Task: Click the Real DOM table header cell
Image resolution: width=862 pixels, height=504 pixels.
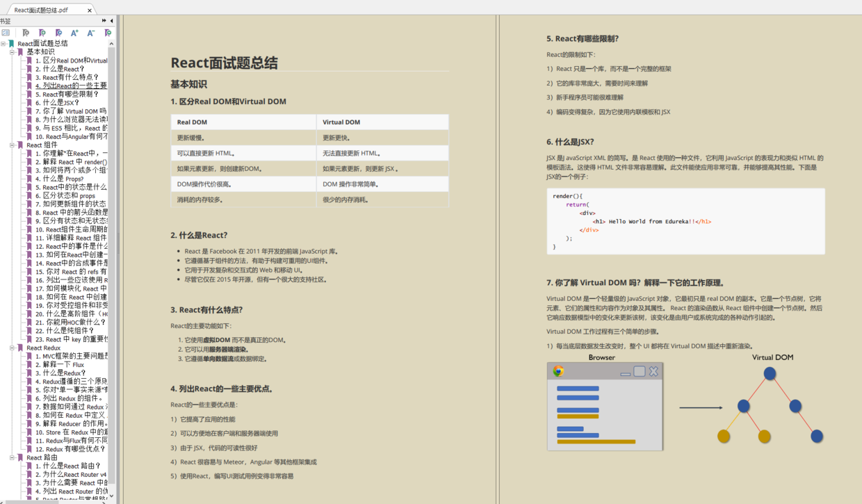Action: [243, 122]
